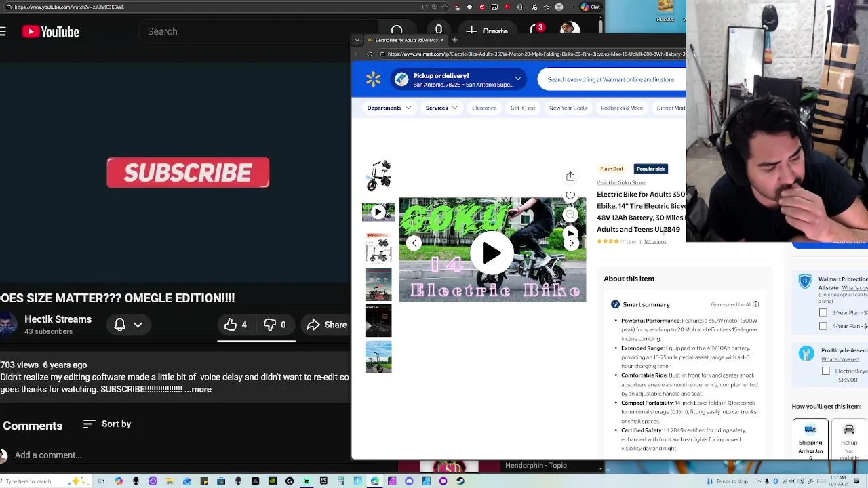Open the Clearance category
The height and width of the screenshot is (488, 868).
point(484,108)
